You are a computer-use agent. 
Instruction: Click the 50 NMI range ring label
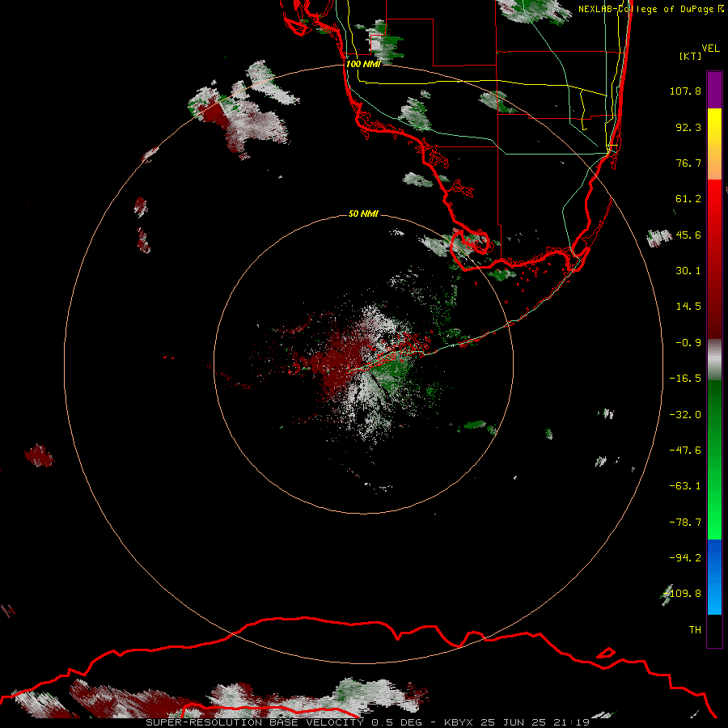click(x=363, y=214)
